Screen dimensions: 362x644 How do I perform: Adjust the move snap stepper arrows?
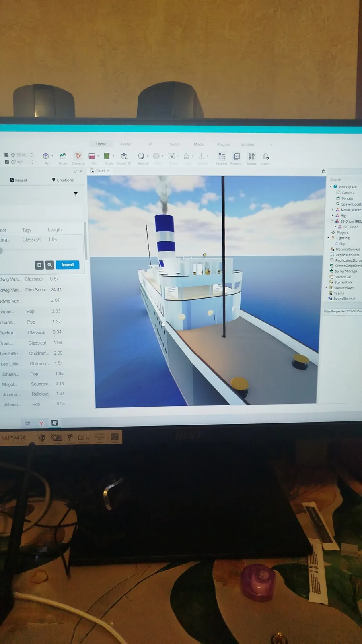pyautogui.click(x=32, y=155)
